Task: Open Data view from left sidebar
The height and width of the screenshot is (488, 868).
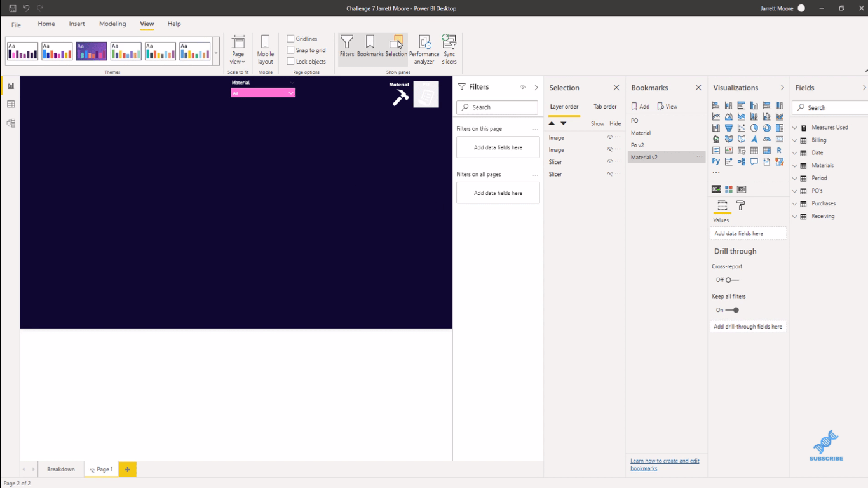Action: click(x=11, y=104)
